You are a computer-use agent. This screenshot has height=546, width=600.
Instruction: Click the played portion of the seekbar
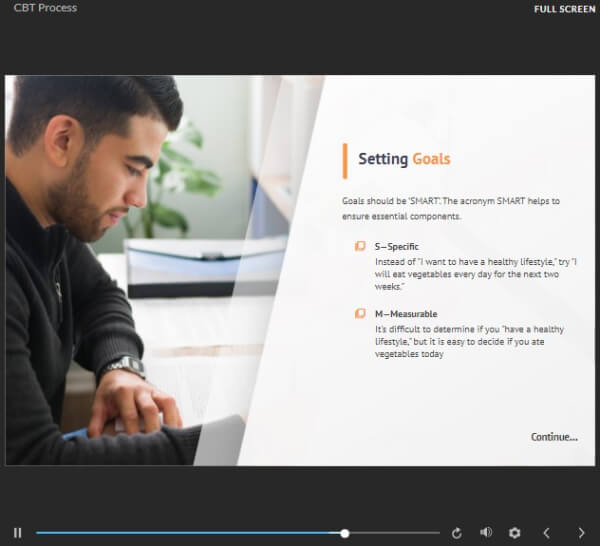tap(190, 533)
